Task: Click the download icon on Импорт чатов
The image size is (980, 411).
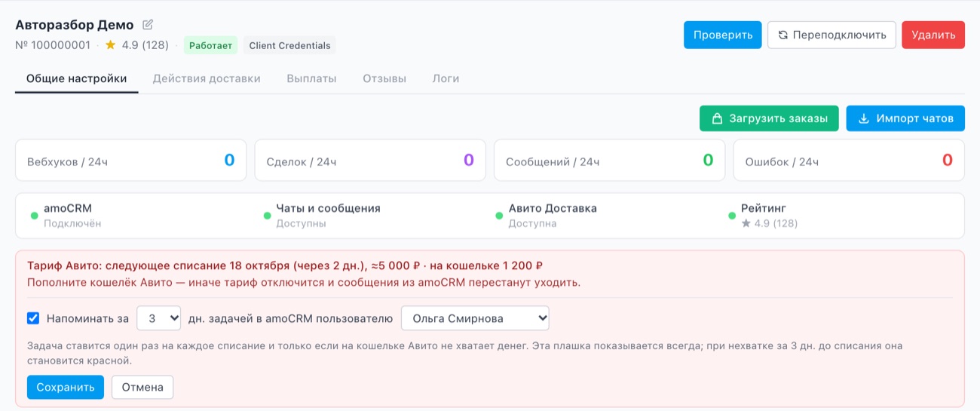Action: [865, 118]
